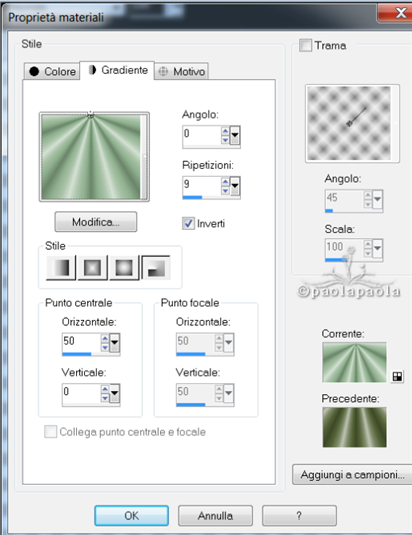
Task: Select the linear gradient style icon
Action: click(x=61, y=268)
